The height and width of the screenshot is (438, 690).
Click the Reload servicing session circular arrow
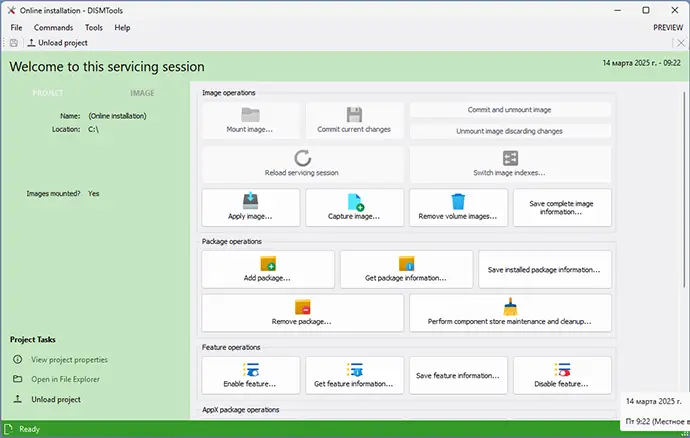302,158
